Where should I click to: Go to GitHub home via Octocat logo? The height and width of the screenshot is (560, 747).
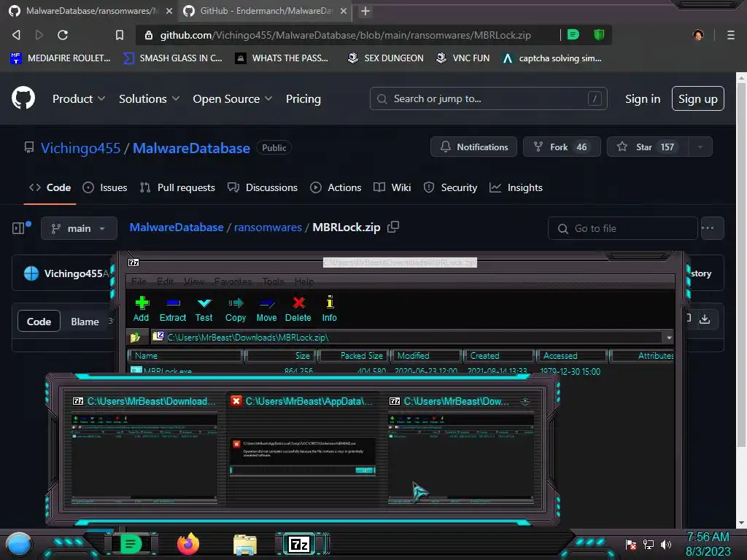click(23, 98)
